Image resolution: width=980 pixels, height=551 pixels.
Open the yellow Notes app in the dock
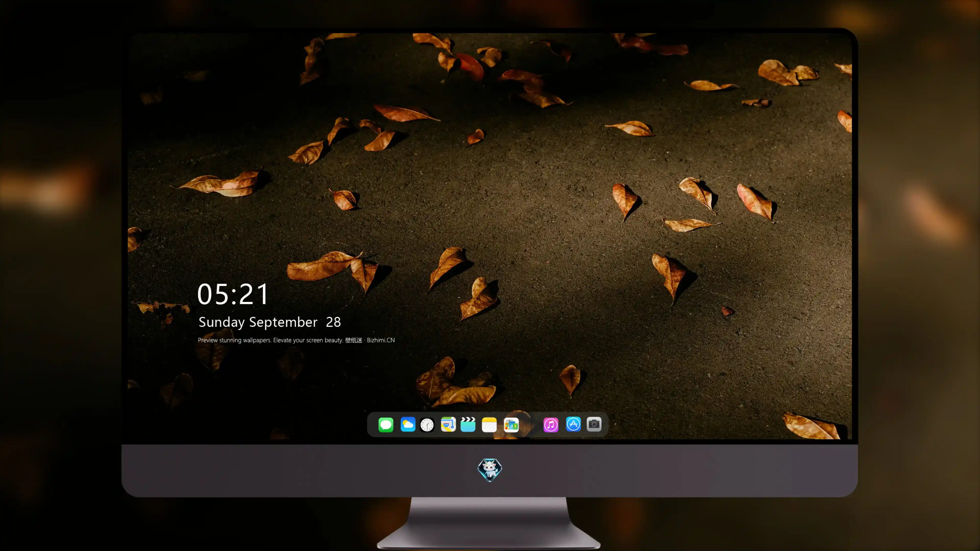point(489,424)
